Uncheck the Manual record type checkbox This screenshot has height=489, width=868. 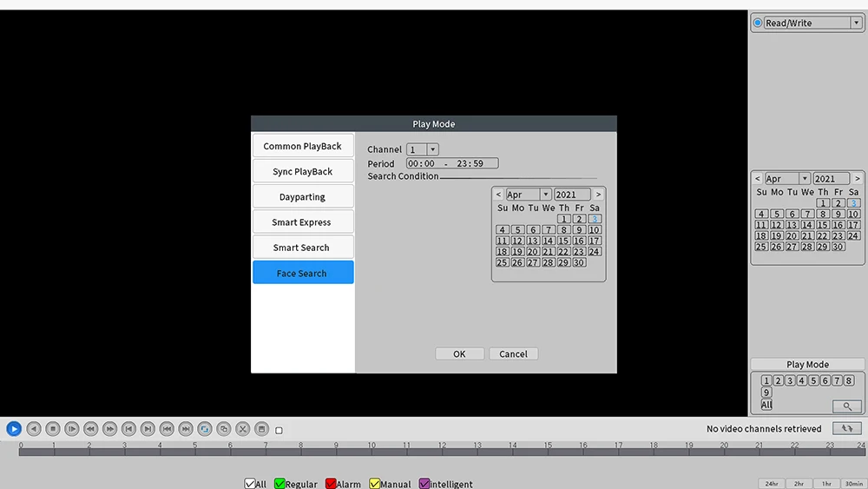pos(375,484)
